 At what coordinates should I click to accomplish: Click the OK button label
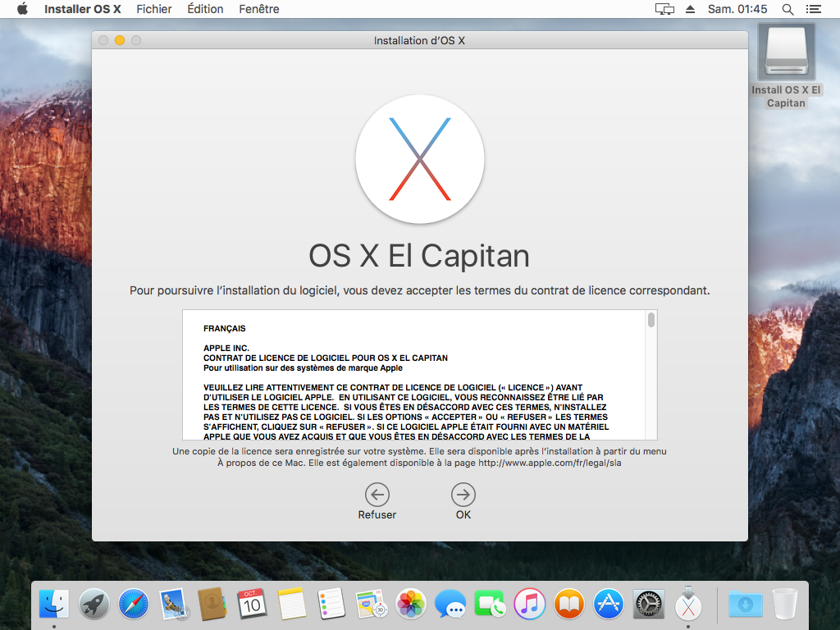pos(463,515)
